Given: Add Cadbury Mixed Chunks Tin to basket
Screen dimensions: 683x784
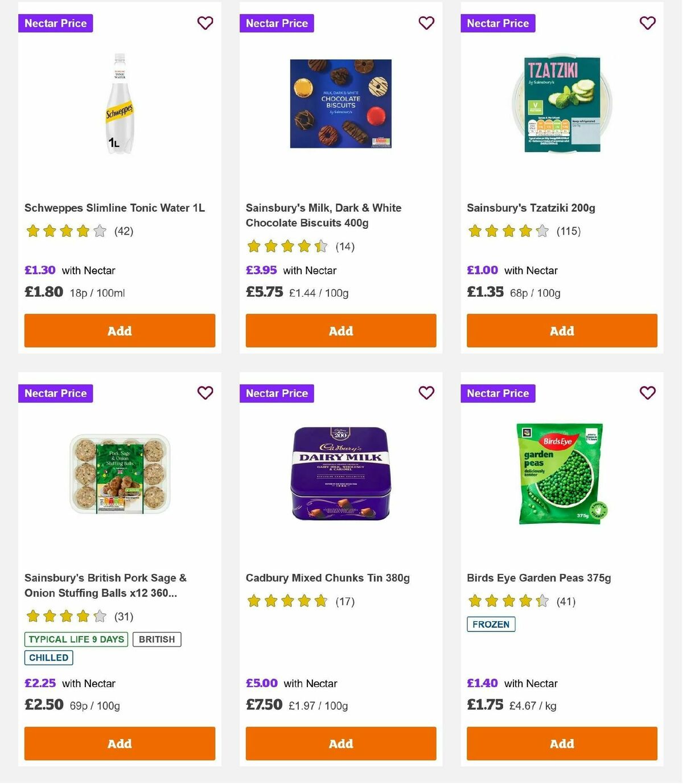Looking at the screenshot, I should click(x=340, y=744).
